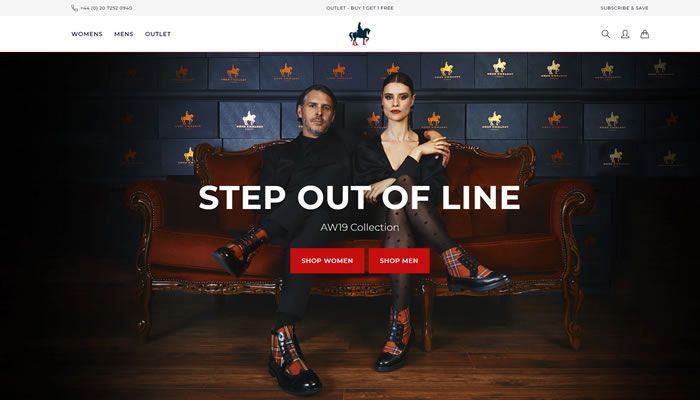The height and width of the screenshot is (400, 700).
Task: Click the man's raised tartan boot on sofa
Action: [239, 251]
